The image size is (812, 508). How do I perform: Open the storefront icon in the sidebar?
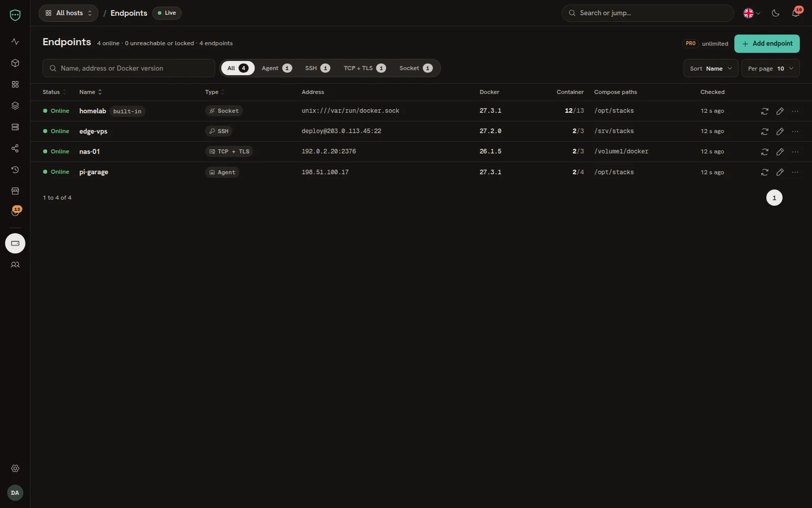coord(15,191)
